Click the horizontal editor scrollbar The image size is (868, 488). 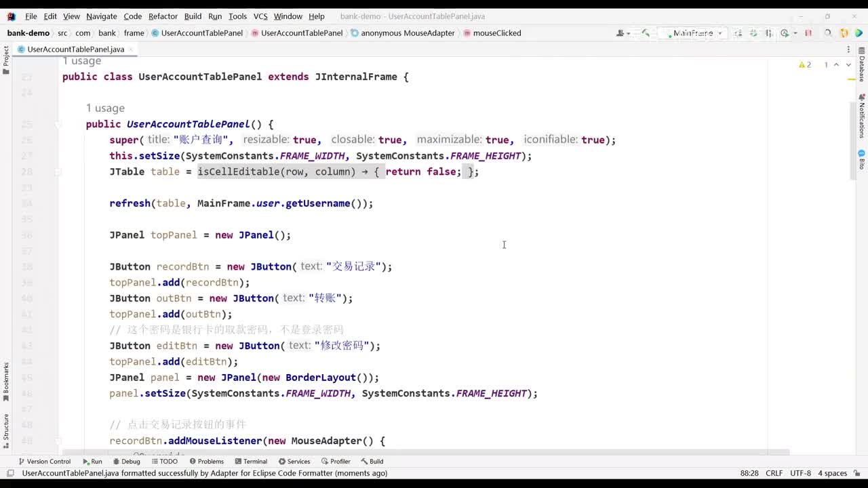coord(426,453)
